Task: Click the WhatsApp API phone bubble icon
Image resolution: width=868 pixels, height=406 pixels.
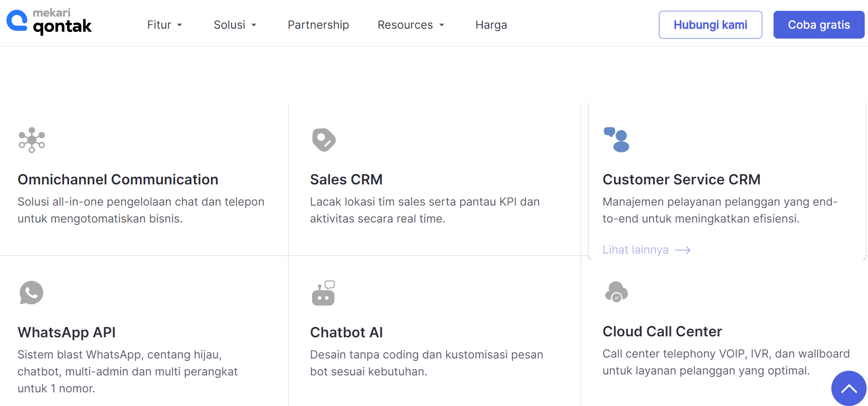Action: tap(31, 293)
